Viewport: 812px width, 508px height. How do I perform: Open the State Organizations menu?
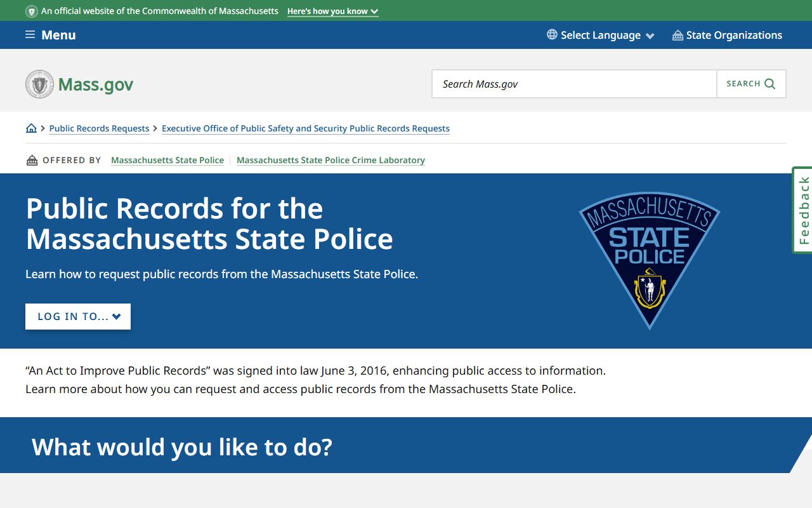point(727,35)
